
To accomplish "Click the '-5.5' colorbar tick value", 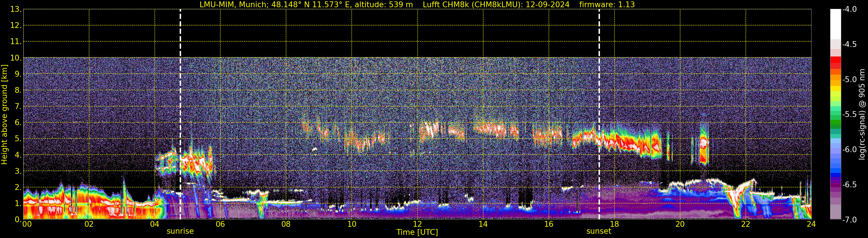I will (x=850, y=115).
